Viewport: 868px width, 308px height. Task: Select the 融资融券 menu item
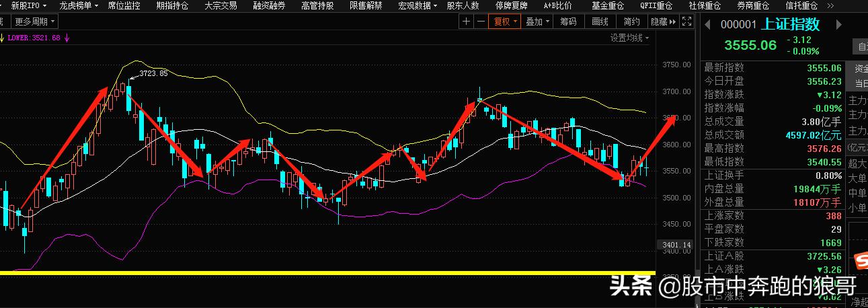[x=269, y=5]
